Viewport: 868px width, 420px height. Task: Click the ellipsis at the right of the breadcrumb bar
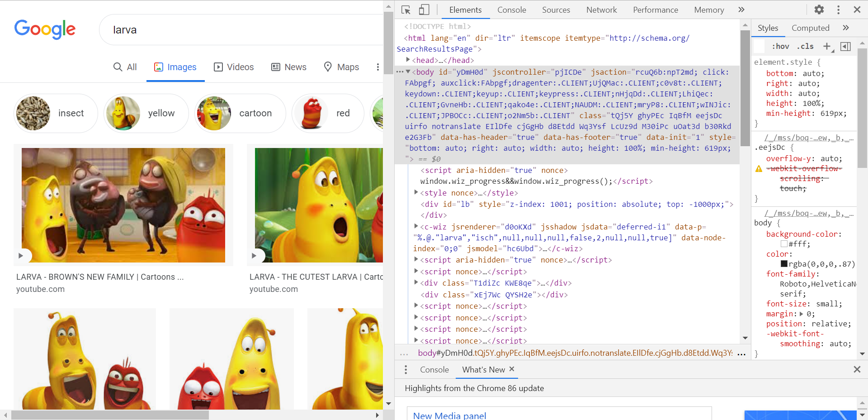click(x=741, y=354)
